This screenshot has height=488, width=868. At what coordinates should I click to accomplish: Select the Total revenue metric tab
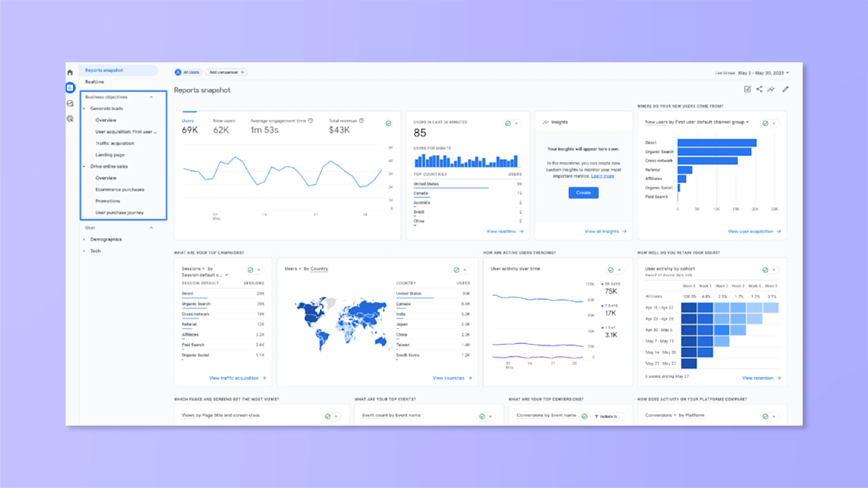[x=346, y=126]
